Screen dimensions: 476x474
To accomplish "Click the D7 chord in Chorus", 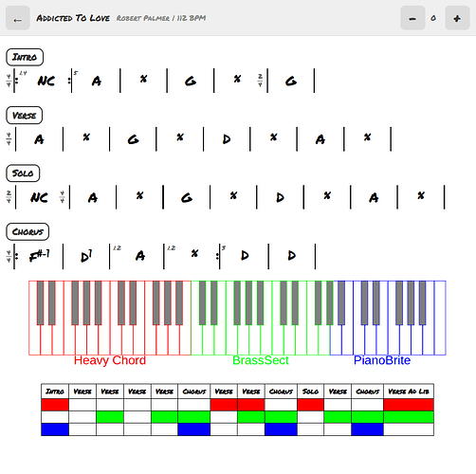I will tap(86, 256).
